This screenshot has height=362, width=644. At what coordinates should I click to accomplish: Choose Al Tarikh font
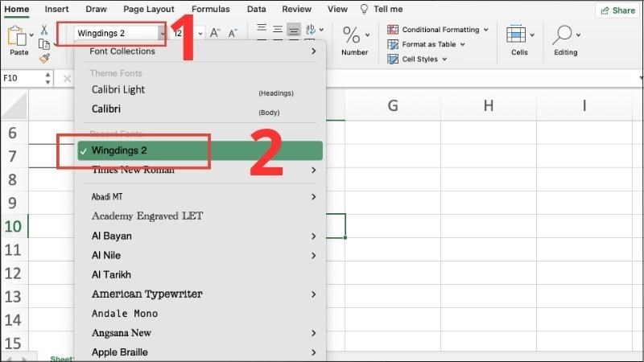(x=200, y=274)
